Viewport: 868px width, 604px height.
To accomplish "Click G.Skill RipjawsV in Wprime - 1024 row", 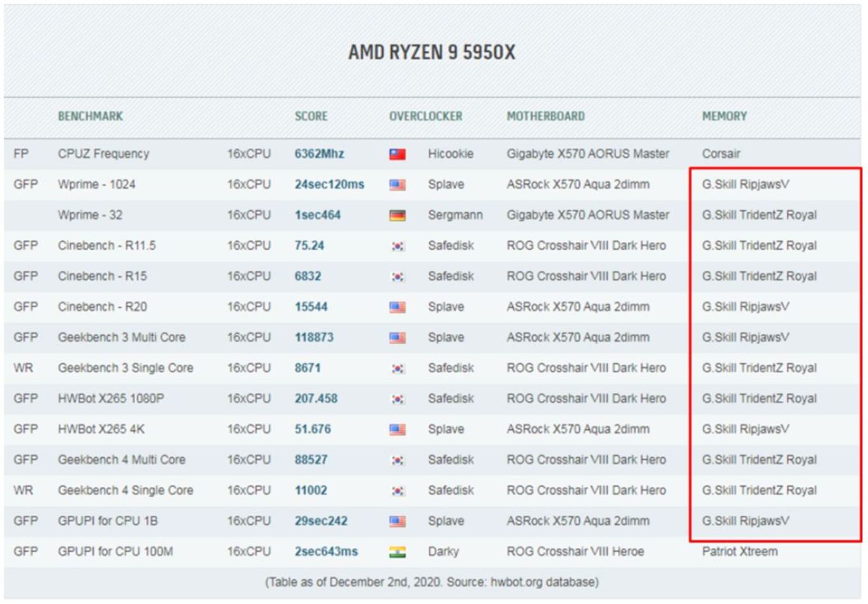I will 745,185.
